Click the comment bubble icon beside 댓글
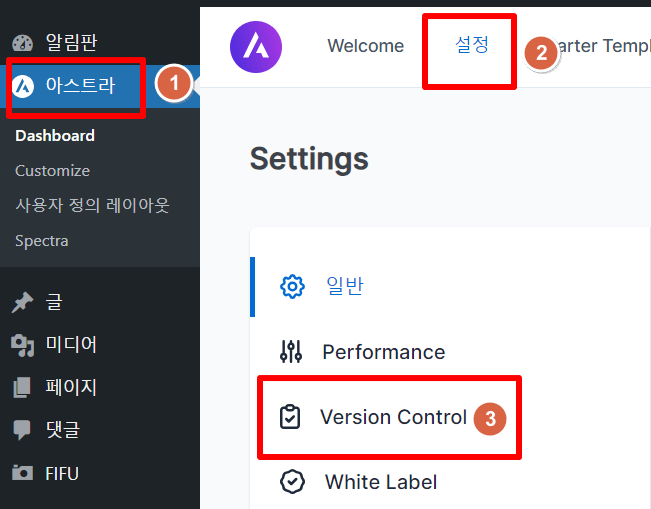This screenshot has height=509, width=651. point(22,430)
